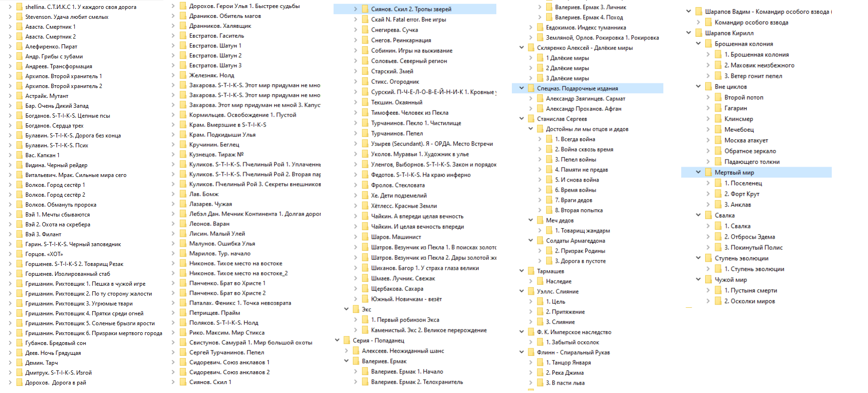Click folder icon of Экс
This screenshot has width=868, height=393.
pos(356,309)
